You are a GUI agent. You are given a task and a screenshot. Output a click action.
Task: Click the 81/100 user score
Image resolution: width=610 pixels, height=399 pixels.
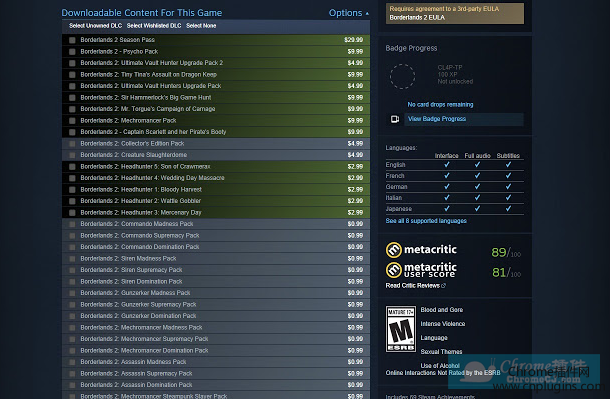click(506, 273)
